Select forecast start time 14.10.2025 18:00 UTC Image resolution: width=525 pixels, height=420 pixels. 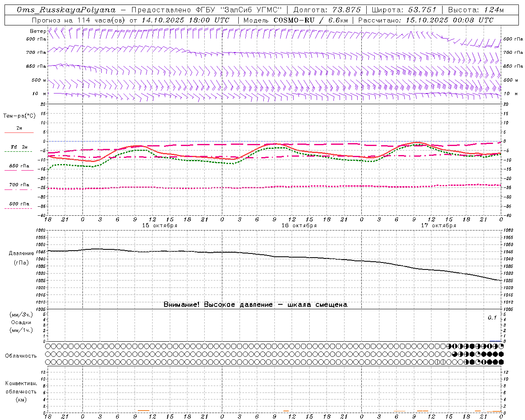[x=186, y=20]
